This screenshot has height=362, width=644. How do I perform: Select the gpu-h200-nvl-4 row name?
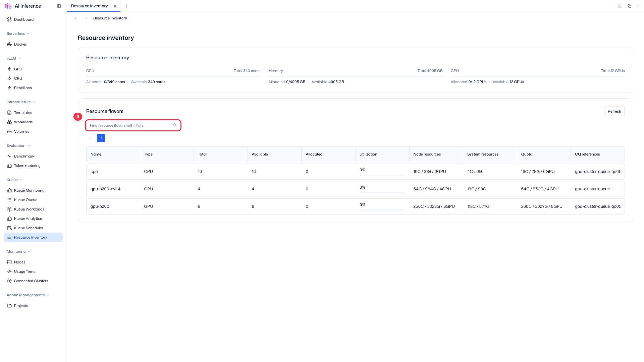pos(105,189)
